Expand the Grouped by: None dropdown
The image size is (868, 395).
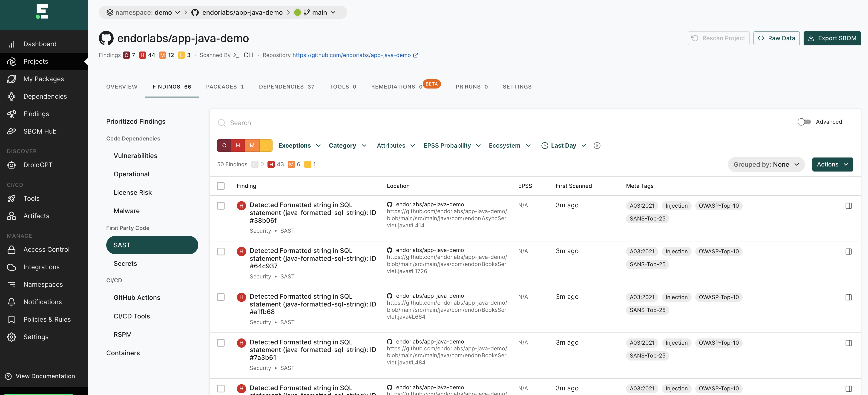click(766, 164)
